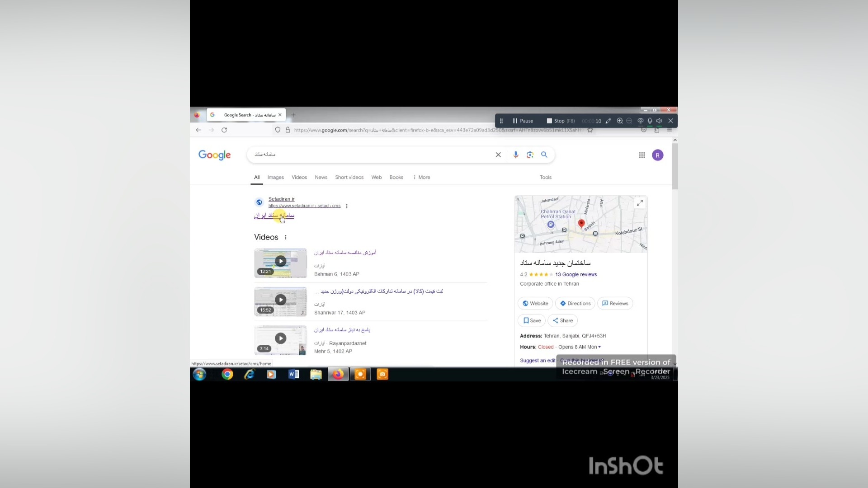Image resolution: width=868 pixels, height=488 pixels.
Task: Switch to Videos results tab
Action: (299, 178)
